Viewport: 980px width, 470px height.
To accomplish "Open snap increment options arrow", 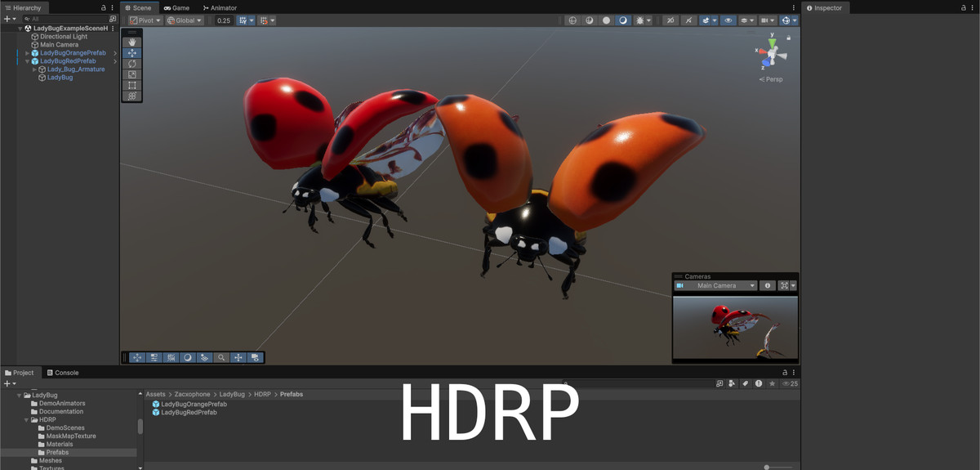I will 273,20.
